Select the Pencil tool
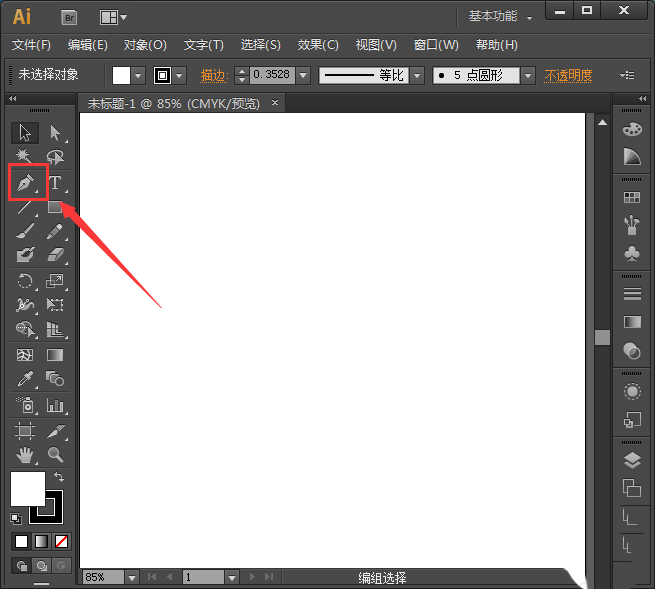The height and width of the screenshot is (589, 655). tap(55, 231)
